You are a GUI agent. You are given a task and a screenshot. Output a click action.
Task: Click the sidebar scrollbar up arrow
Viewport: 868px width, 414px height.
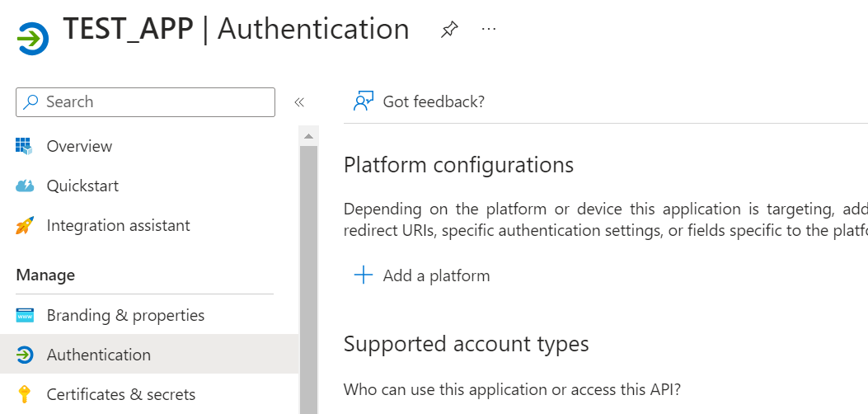pos(308,136)
